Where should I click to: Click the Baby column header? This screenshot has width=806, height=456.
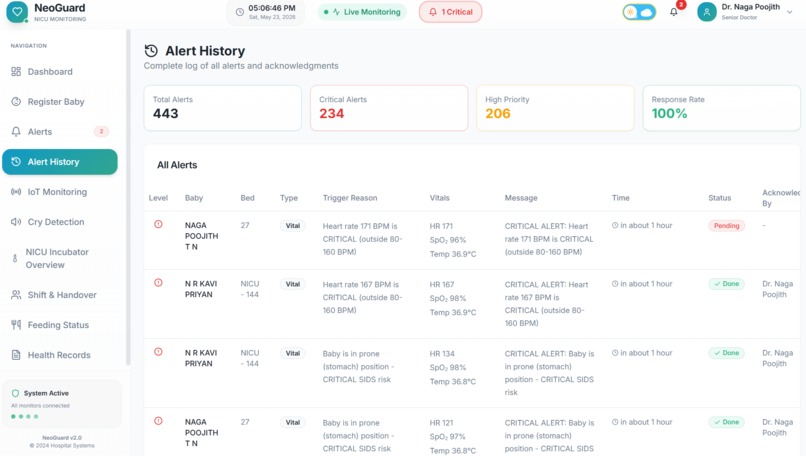[194, 198]
